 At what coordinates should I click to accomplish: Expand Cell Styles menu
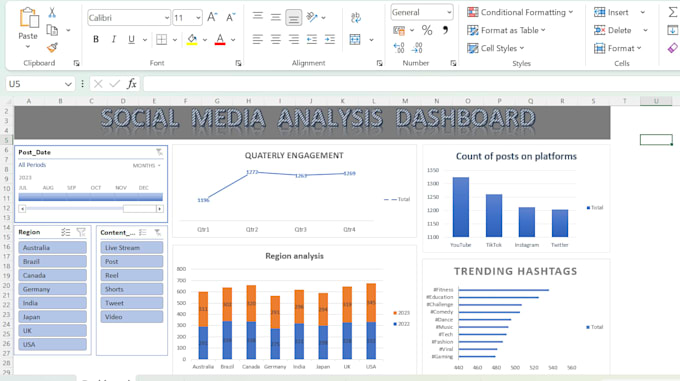[496, 48]
